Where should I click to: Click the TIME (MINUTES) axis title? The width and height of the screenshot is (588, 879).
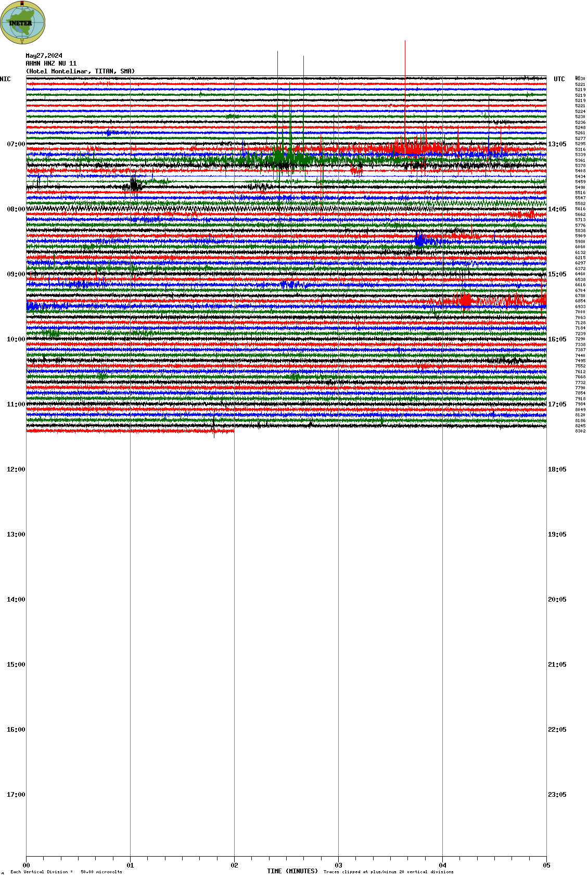pyautogui.click(x=292, y=871)
